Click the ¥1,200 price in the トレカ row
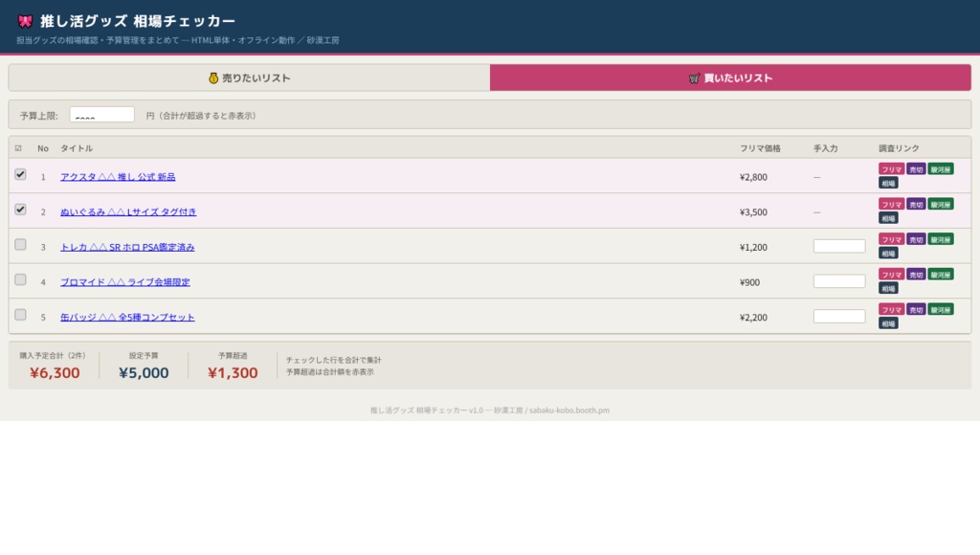Image resolution: width=980 pixels, height=555 pixels. click(753, 247)
